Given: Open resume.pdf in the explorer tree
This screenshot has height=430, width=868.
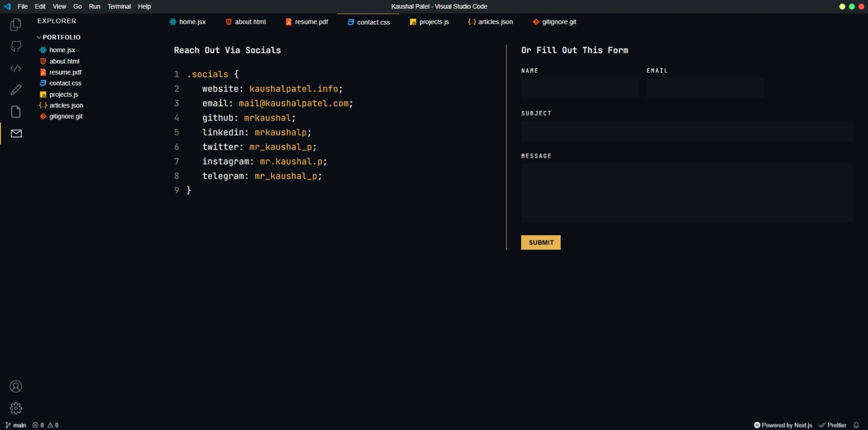Looking at the screenshot, I should (x=65, y=72).
